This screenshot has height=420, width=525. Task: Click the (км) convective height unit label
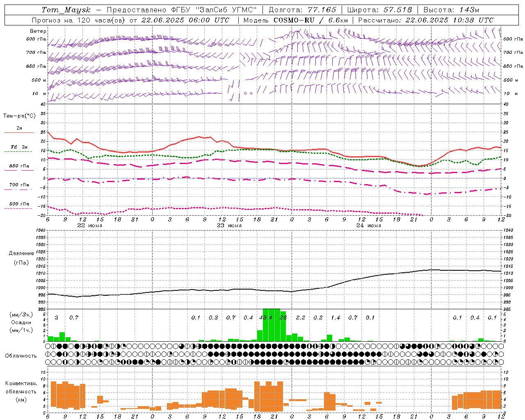[x=21, y=399]
